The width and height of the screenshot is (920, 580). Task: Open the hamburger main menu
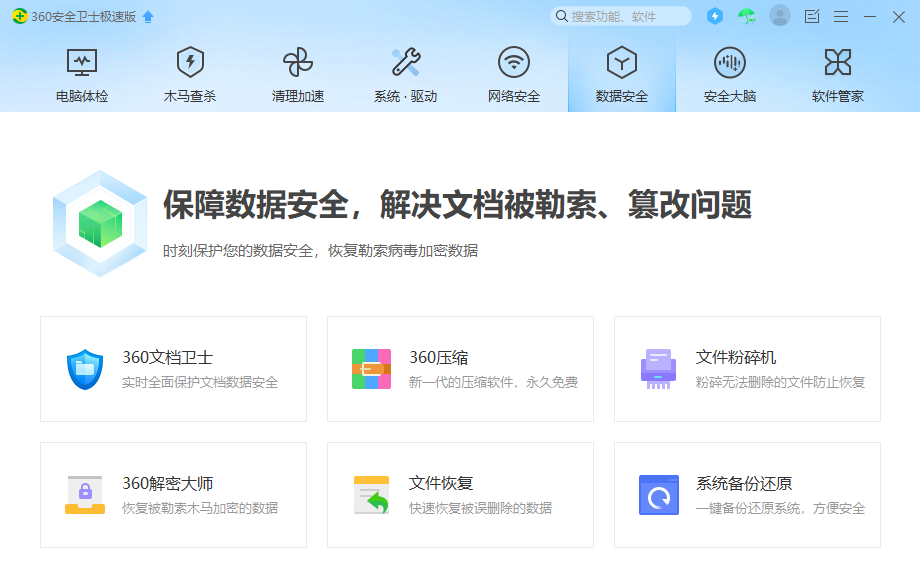point(841,16)
